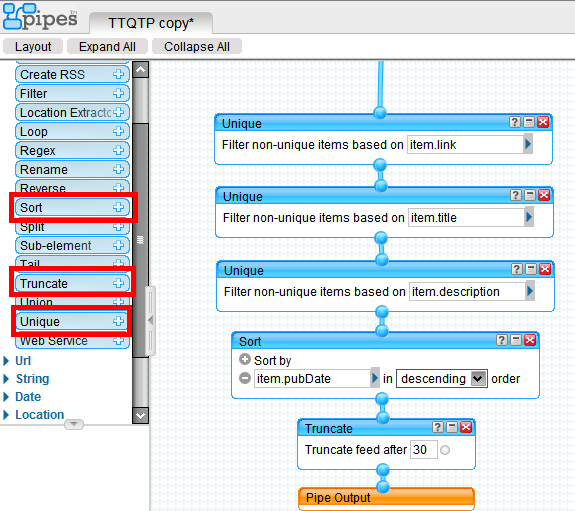
Task: Open help for the item.link Unique module
Action: coord(514,122)
